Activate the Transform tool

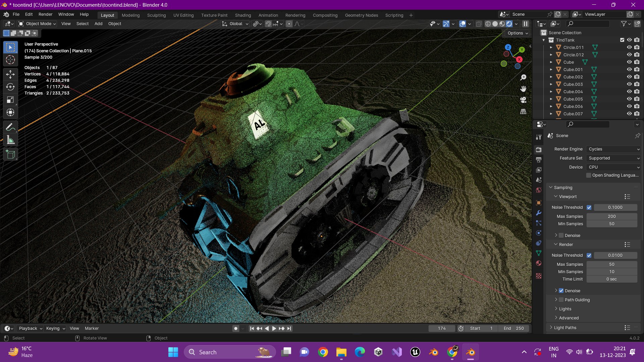[x=10, y=112]
